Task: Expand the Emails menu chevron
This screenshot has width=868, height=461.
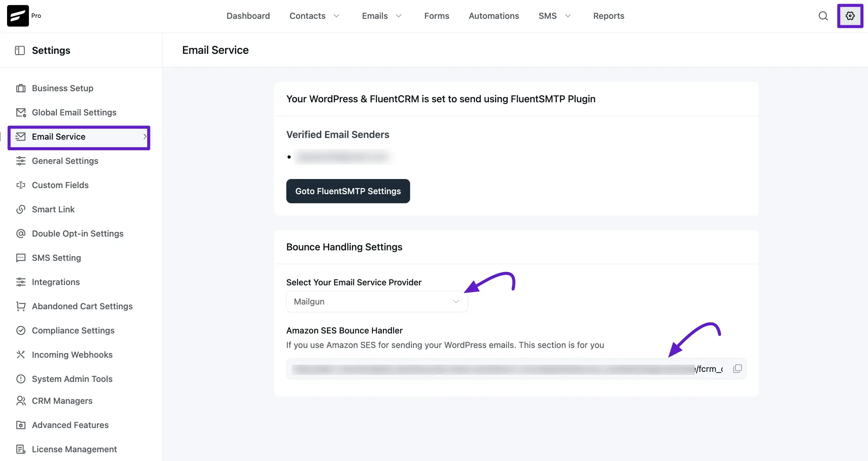Action: (x=399, y=16)
